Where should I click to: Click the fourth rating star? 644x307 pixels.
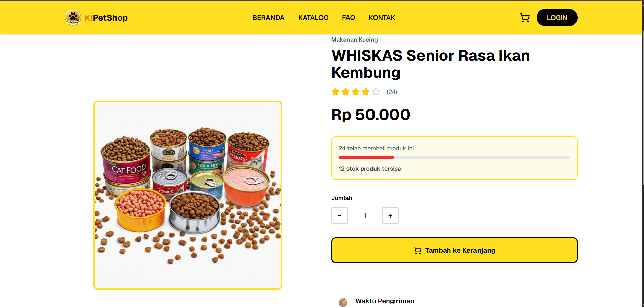point(366,92)
